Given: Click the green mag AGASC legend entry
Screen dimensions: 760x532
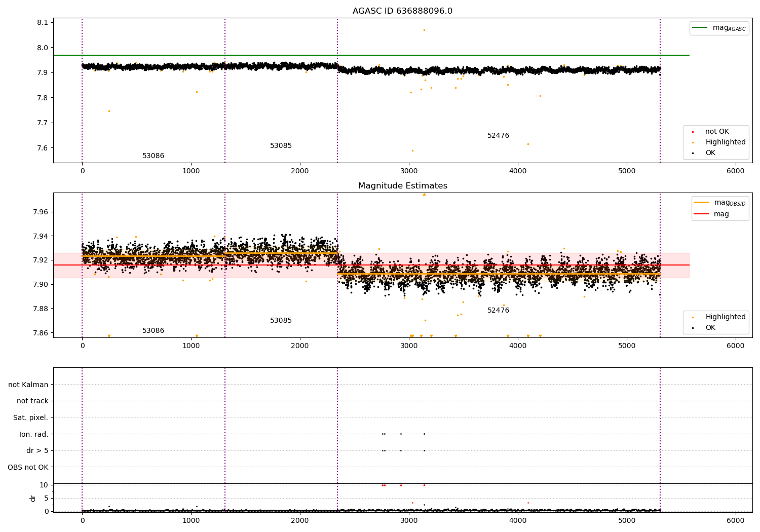Looking at the screenshot, I should coord(719,28).
